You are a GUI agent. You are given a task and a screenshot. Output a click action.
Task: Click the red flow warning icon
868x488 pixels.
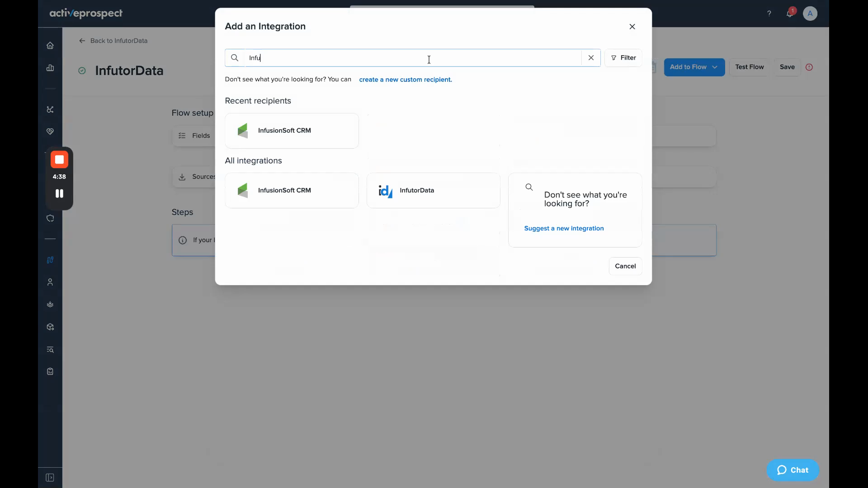809,67
